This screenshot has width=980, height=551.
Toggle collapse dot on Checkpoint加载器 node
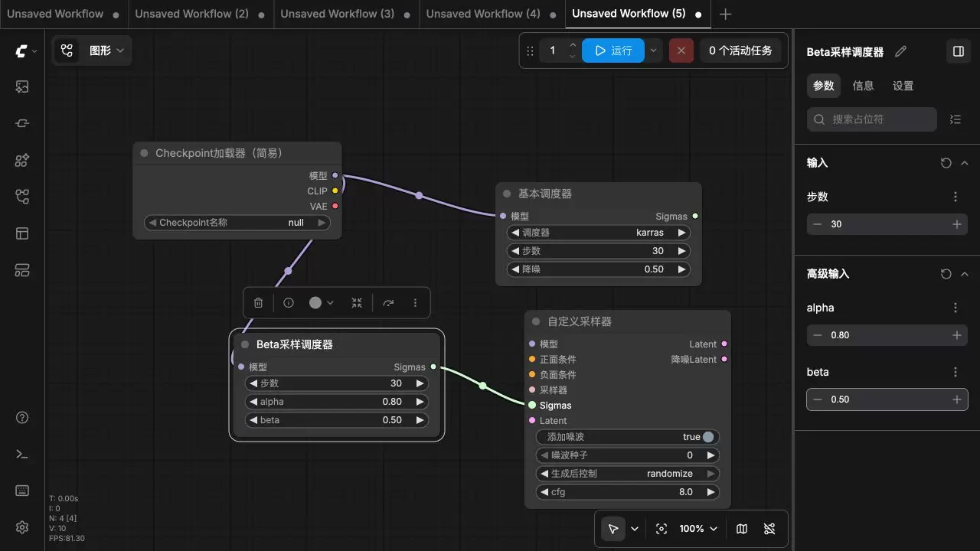[x=144, y=153]
